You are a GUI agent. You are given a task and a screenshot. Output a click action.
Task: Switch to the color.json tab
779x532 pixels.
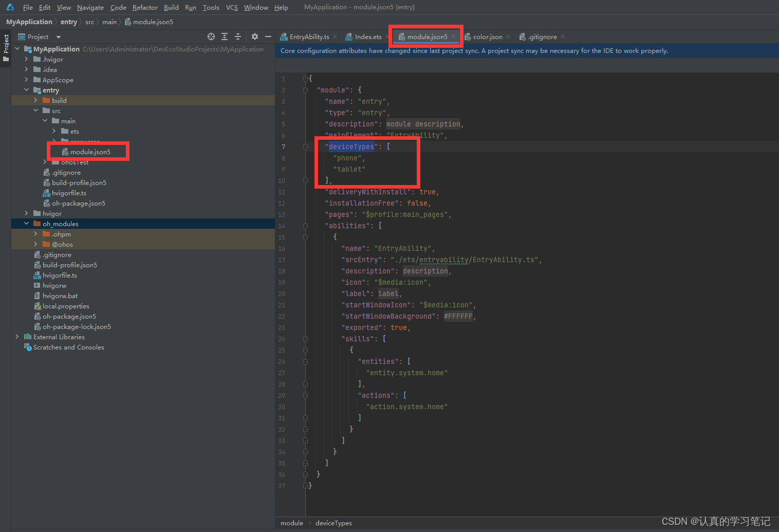(487, 36)
